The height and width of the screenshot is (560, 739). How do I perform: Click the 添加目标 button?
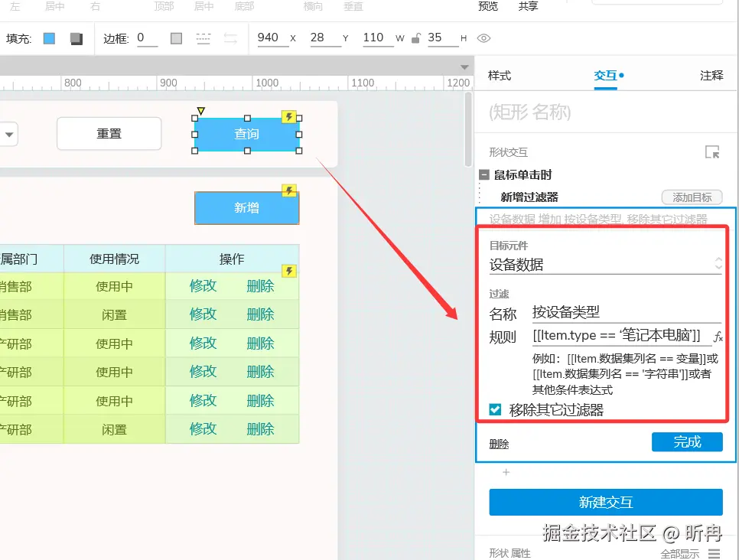click(692, 197)
